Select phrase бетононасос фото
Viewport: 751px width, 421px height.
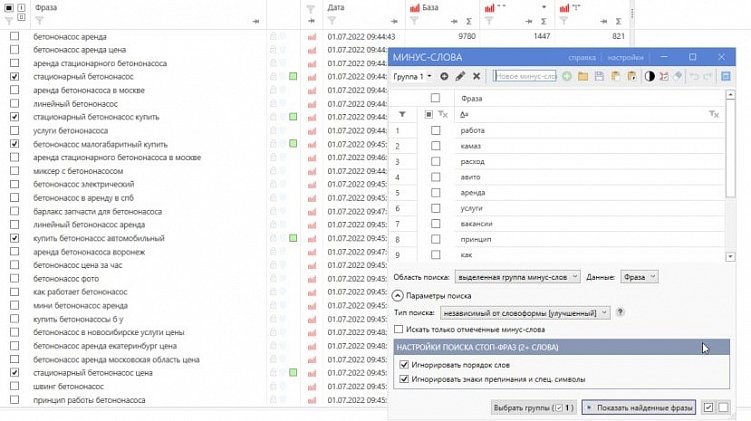[66, 278]
